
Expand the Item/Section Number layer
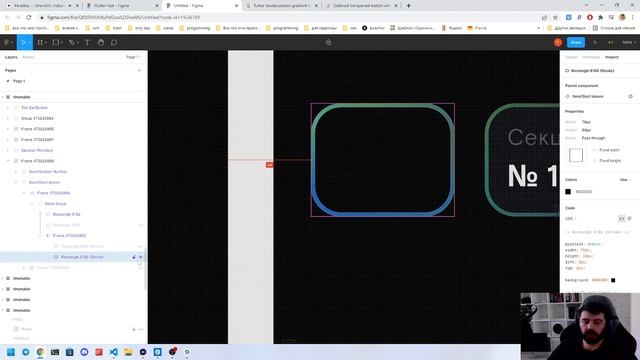[x=16, y=172]
